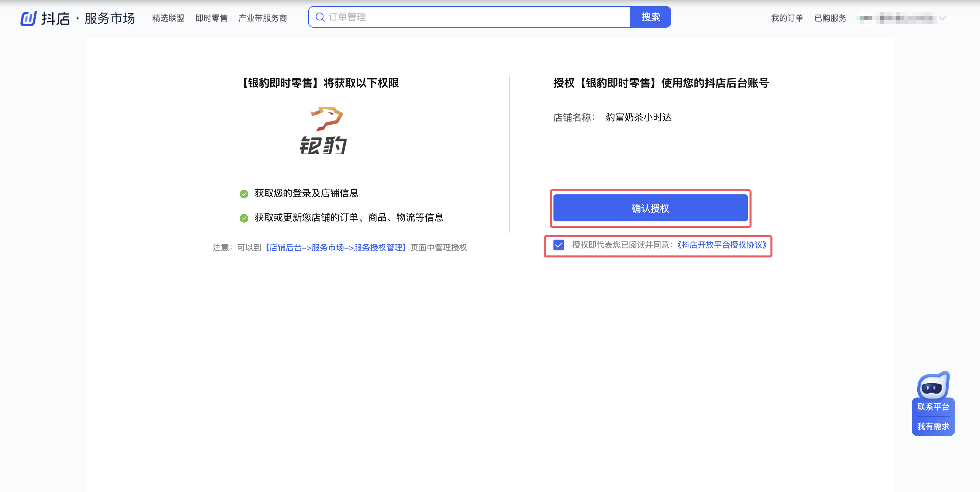Click the heading 【银豹即时零售】将获取以下权限

point(319,83)
